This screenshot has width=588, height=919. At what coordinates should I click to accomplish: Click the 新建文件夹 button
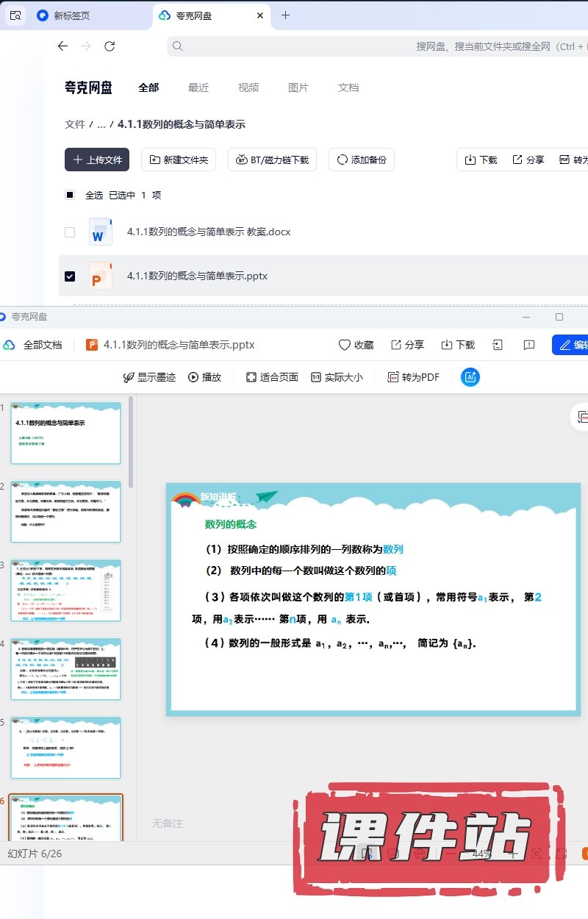tap(179, 160)
